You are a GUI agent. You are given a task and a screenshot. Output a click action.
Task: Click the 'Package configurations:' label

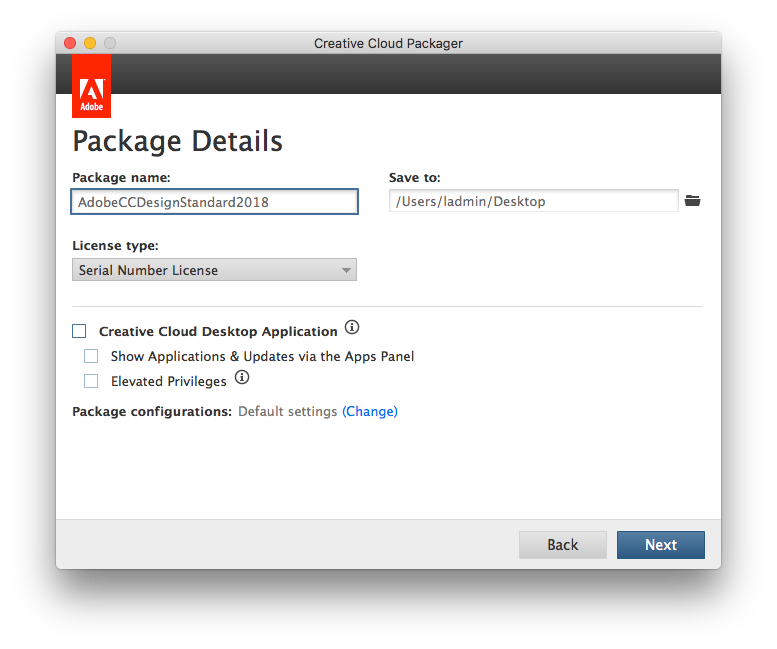[152, 412]
